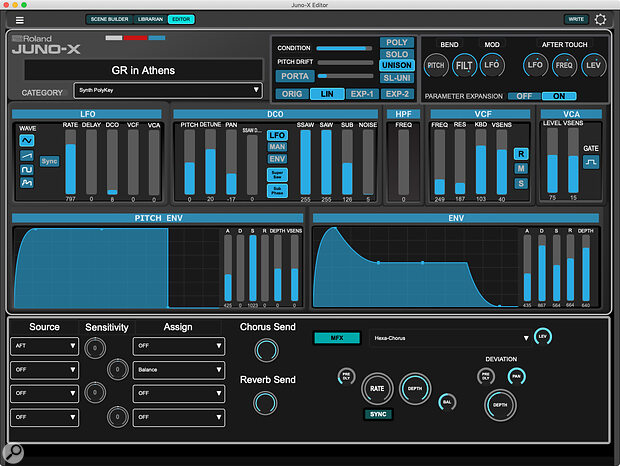Click the MFX DEPTH knob beside RATE
This screenshot has width=620, height=466.
[x=415, y=389]
